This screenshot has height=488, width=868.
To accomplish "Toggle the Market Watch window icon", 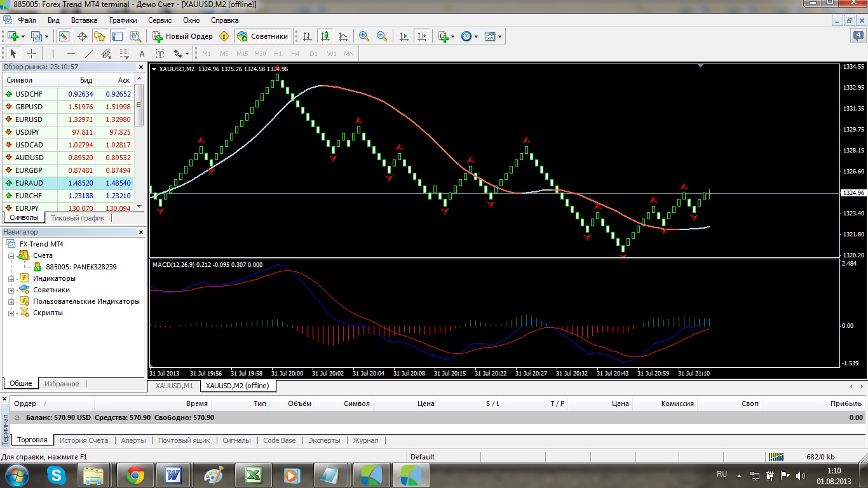I will (64, 36).
